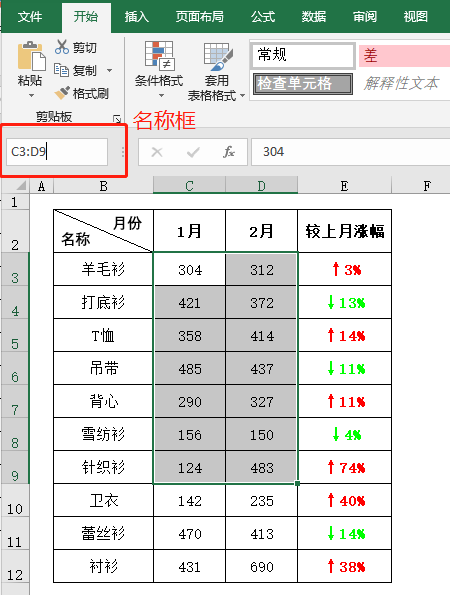Click the formula bar Enter checkmark icon
This screenshot has width=450, height=595.
[x=193, y=152]
